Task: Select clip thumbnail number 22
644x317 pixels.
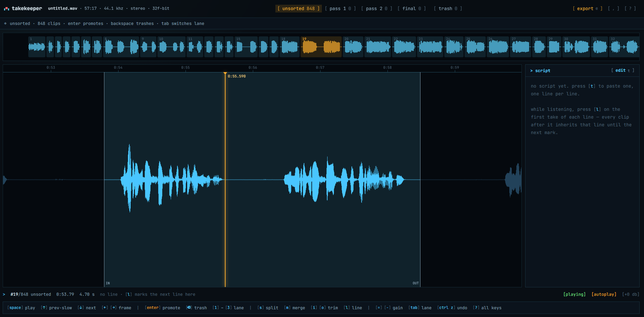Action: [x=404, y=47]
